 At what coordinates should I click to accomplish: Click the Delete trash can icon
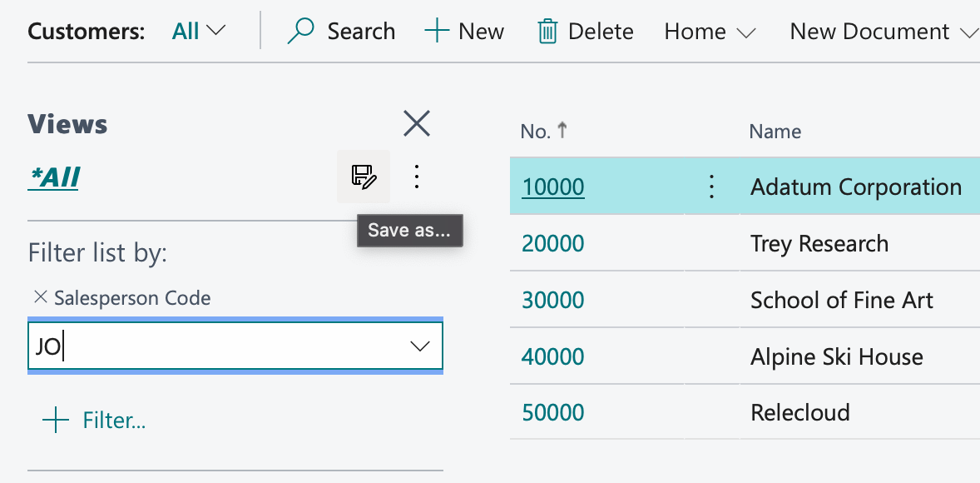coord(547,32)
